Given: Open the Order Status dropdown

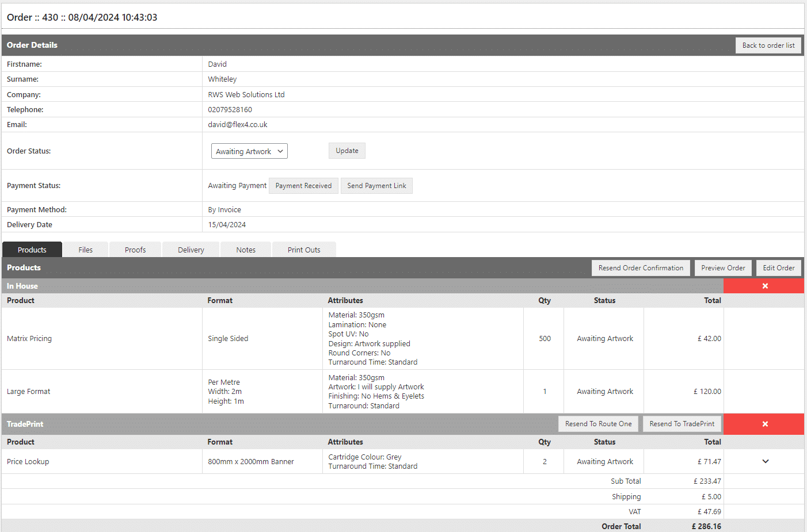Looking at the screenshot, I should [x=249, y=151].
